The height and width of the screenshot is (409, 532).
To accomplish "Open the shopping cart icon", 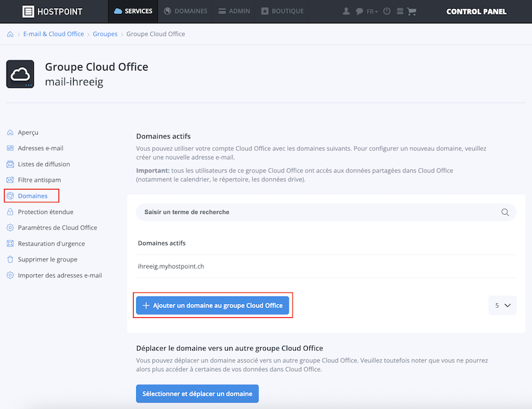I will click(412, 11).
